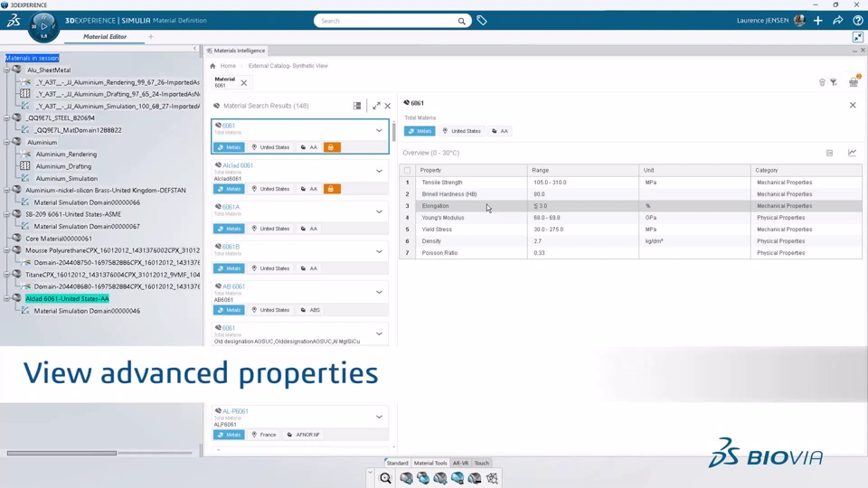Select the AR-VR toolbar tab
868x488 pixels.
click(x=460, y=463)
